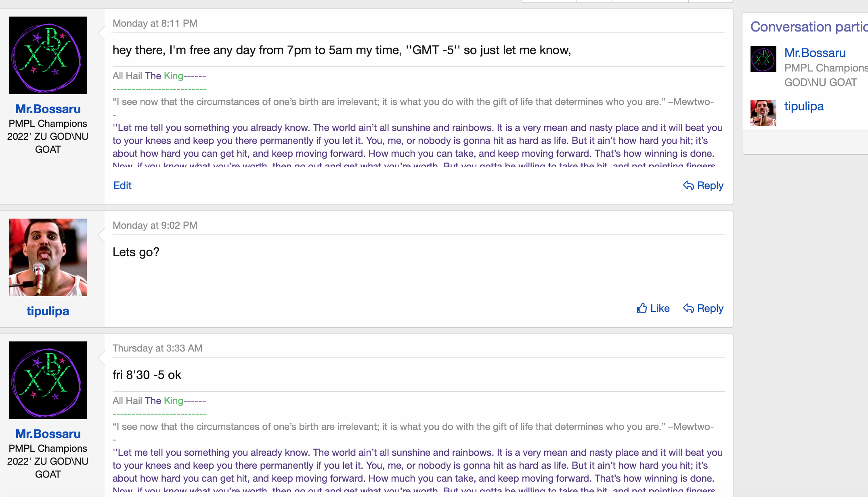Open Mr.Bossaru's avatar on the Thursday post
This screenshot has width=868, height=497.
click(48, 380)
